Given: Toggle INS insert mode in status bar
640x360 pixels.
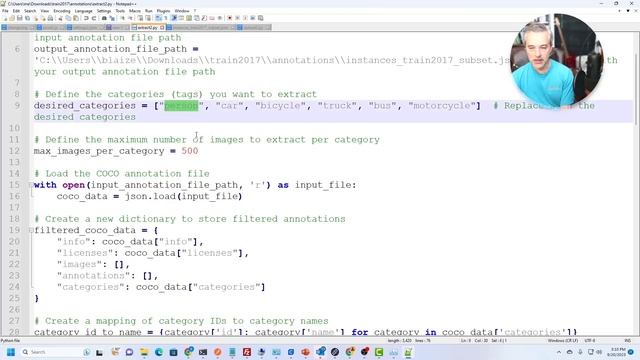Looking at the screenshot, I should [627, 340].
